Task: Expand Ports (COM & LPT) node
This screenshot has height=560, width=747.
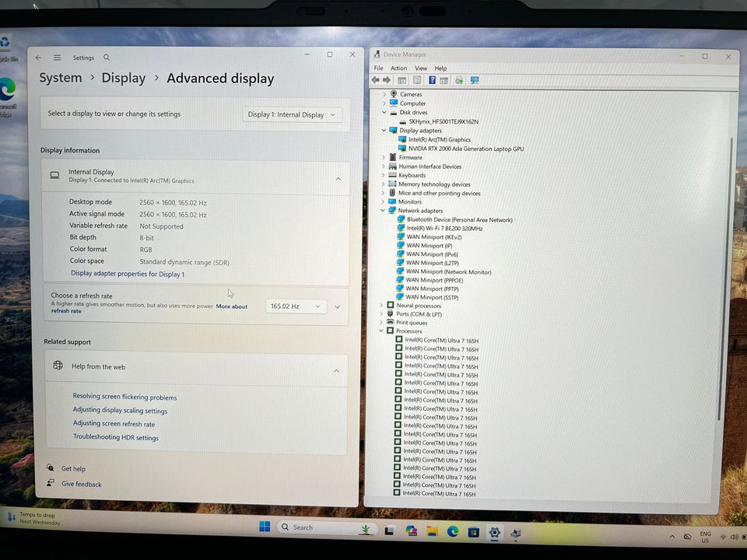Action: point(381,314)
